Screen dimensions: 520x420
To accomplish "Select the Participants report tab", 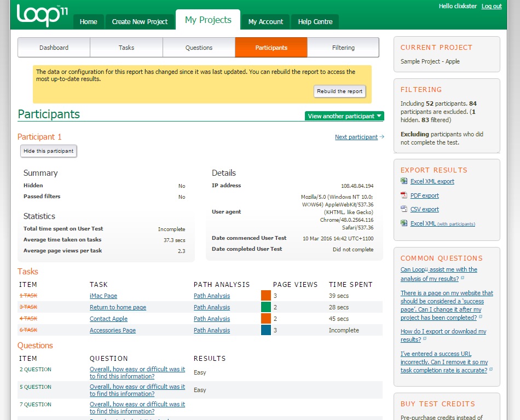I will pos(271,48).
